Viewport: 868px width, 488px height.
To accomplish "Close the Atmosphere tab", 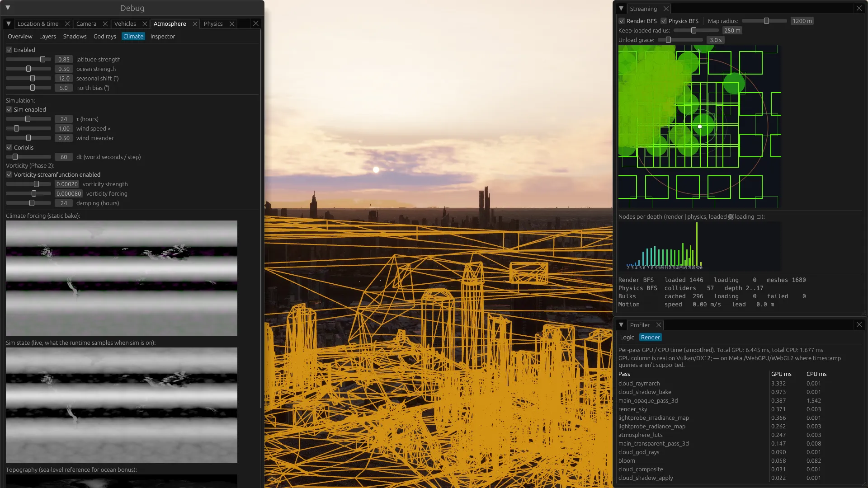I will click(x=195, y=24).
